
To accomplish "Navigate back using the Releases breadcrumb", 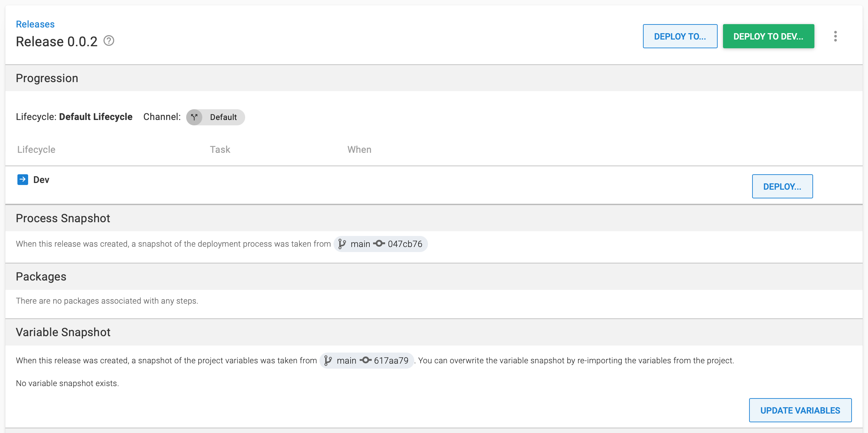I will tap(35, 24).
